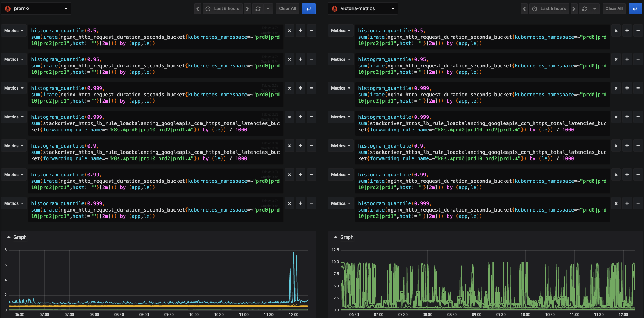Open refresh interval dropdown in victoria-metrics pane

click(595, 9)
